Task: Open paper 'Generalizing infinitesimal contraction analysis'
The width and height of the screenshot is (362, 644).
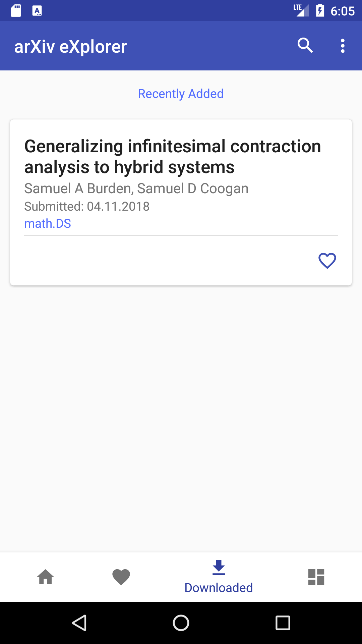Action: pyautogui.click(x=173, y=157)
